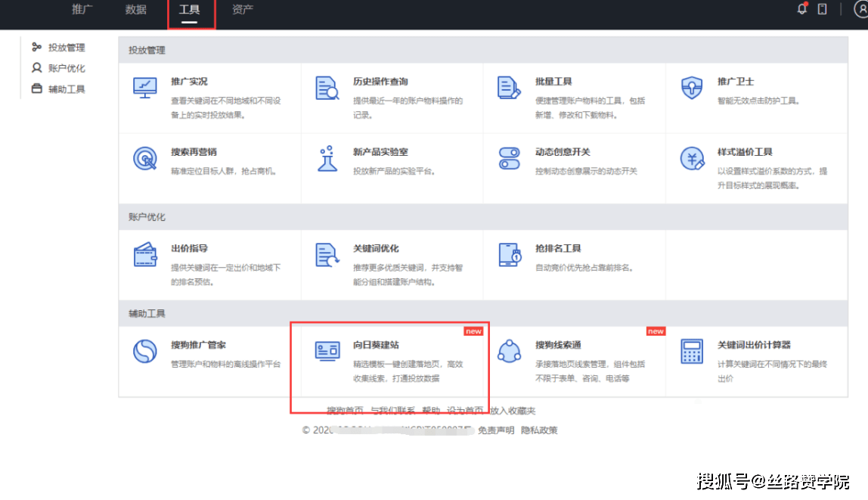The width and height of the screenshot is (868, 500).
Task: Select 投放管理 in the sidebar
Action: 67,48
